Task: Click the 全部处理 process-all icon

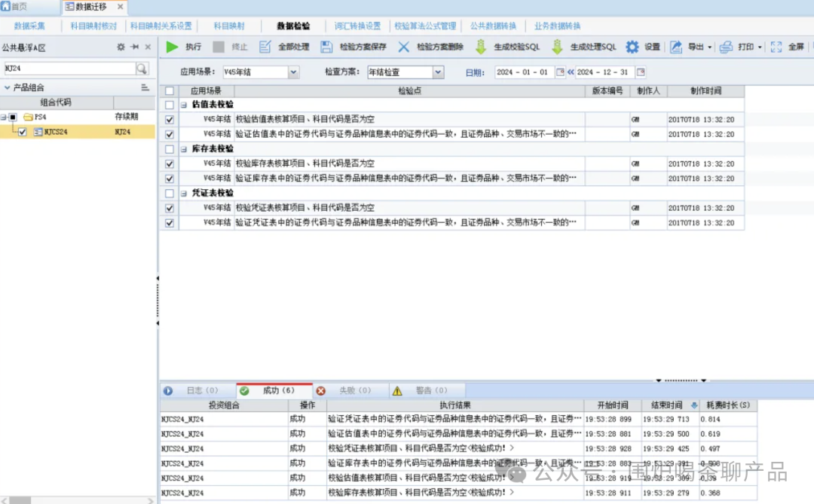Action: click(x=265, y=47)
